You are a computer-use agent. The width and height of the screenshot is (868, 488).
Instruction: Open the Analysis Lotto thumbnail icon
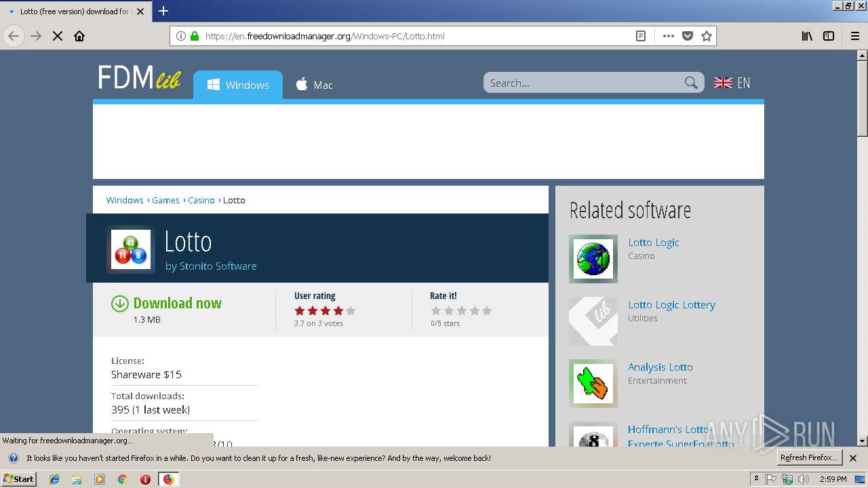pyautogui.click(x=593, y=384)
